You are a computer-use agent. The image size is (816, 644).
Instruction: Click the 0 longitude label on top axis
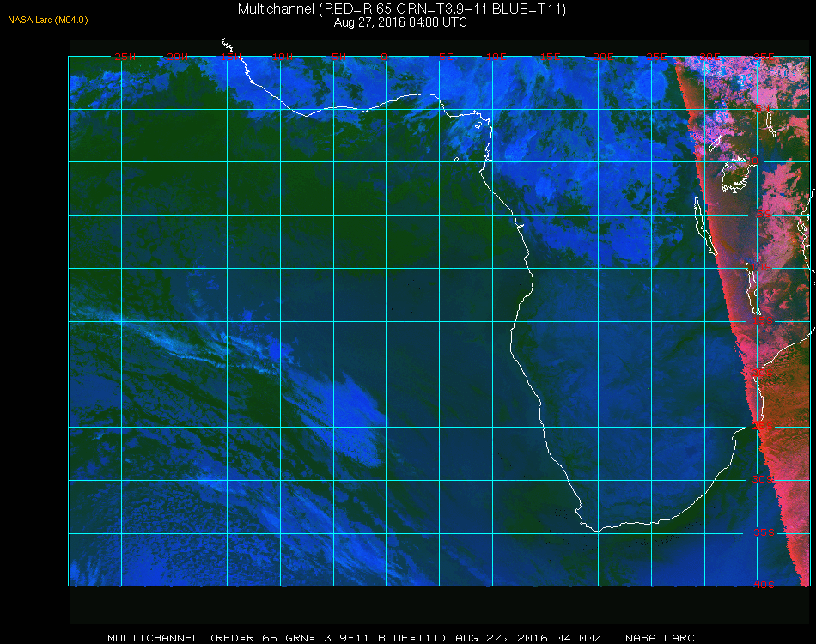coord(384,57)
